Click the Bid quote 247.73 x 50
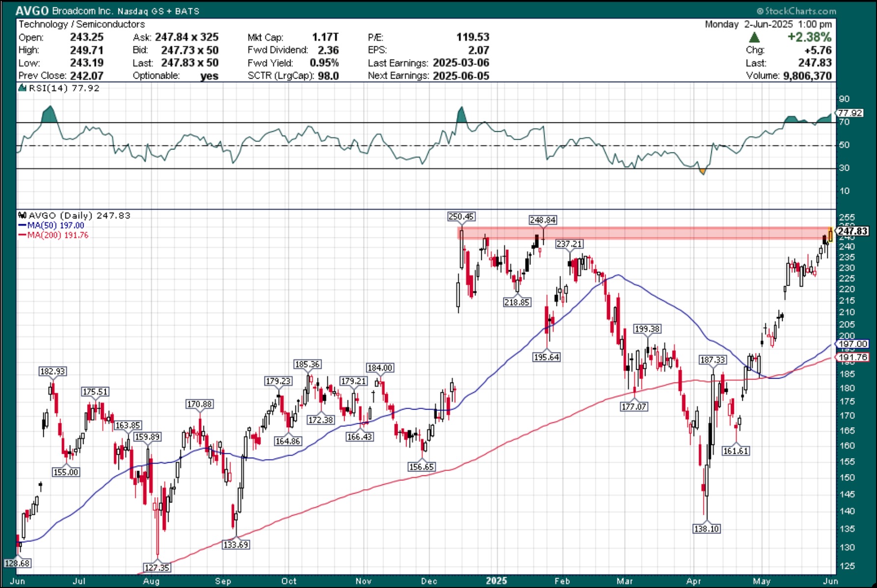Screen dimensions: 877x588 190,50
